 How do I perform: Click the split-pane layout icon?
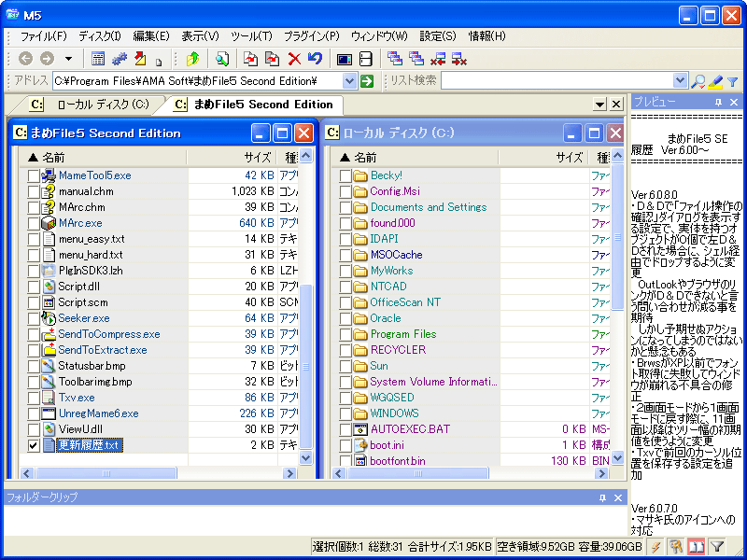[365, 59]
